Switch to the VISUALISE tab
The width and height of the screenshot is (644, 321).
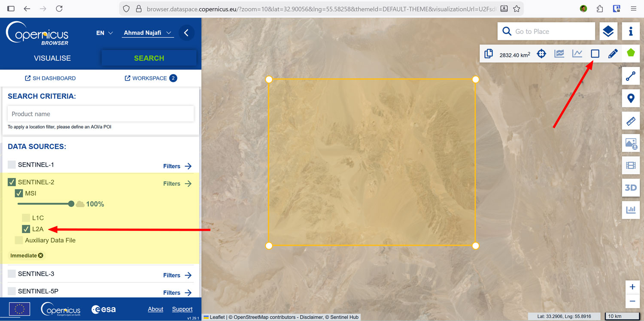52,58
